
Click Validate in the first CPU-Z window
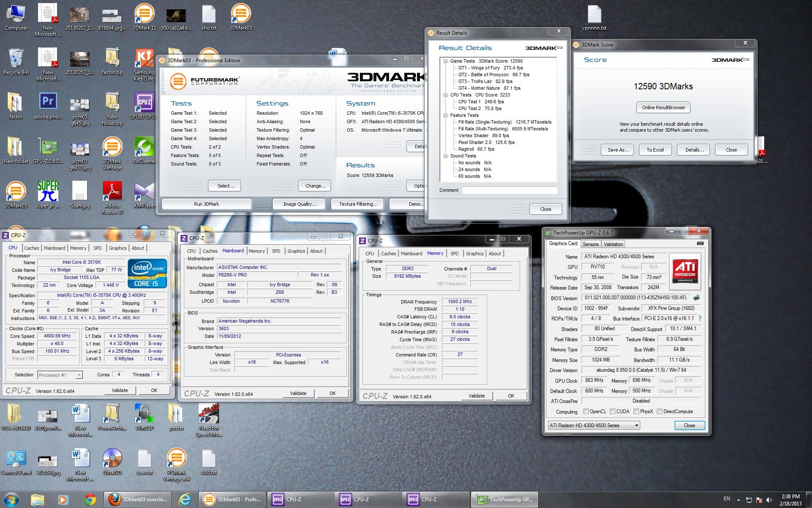pyautogui.click(x=120, y=390)
